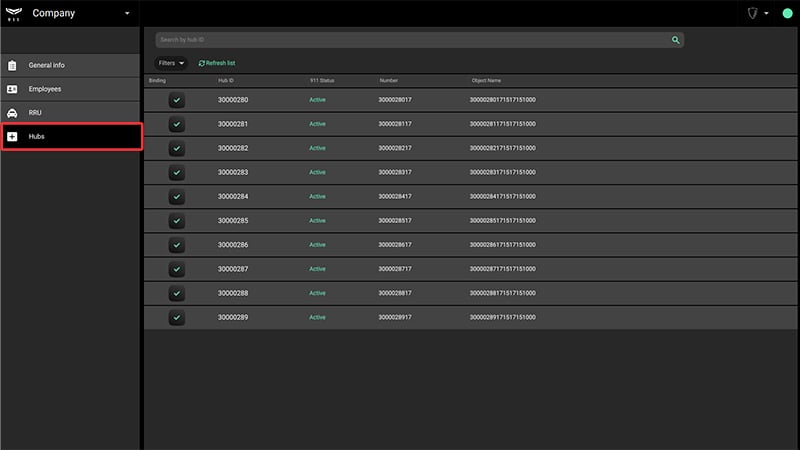Select hub ID 30000289
Screen dimensions: 800x450
click(233, 317)
